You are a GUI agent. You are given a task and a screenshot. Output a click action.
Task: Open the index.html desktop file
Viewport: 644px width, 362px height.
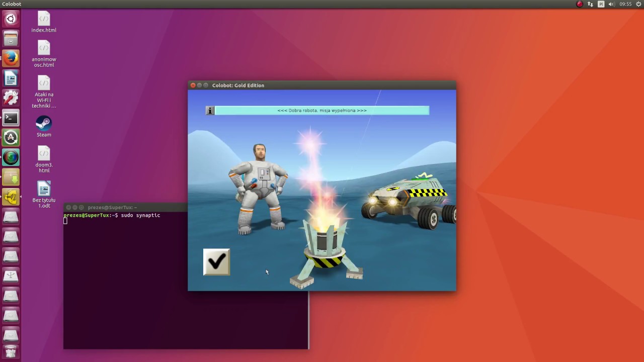point(44,23)
